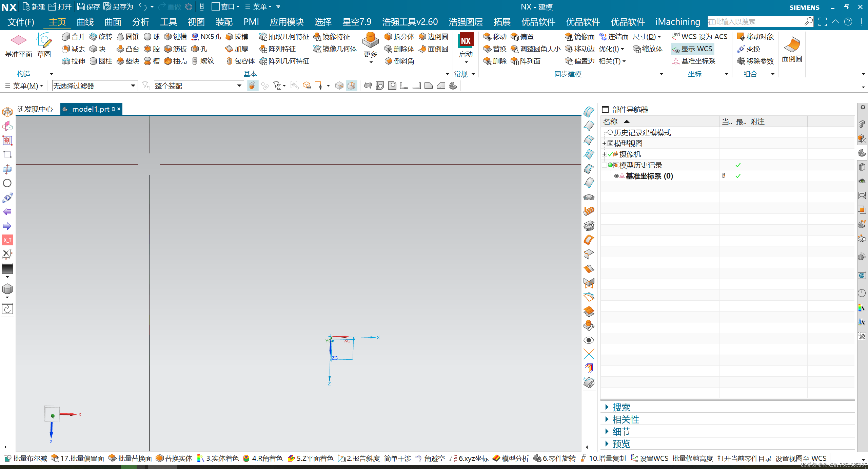Click the 球 sphere tool
The image size is (868, 469).
point(152,37)
